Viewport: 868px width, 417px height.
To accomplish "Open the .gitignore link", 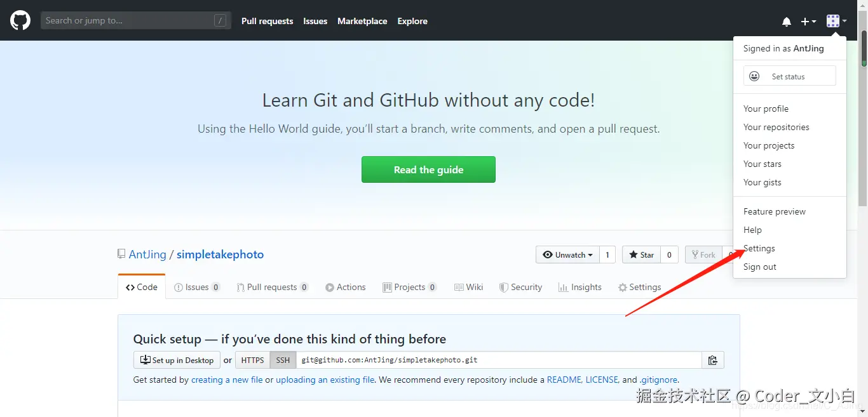I will [x=658, y=380].
